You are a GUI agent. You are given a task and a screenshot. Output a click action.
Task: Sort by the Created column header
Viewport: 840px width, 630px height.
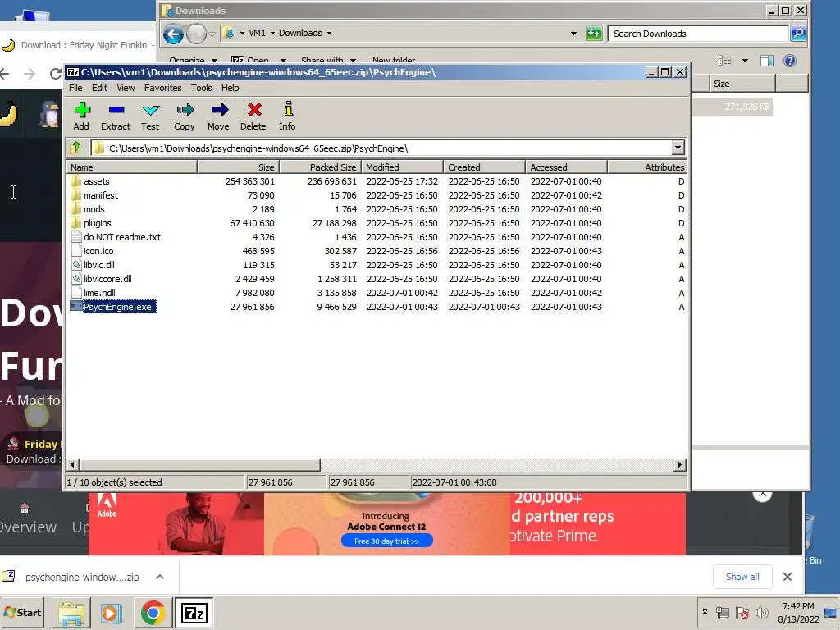coord(484,167)
